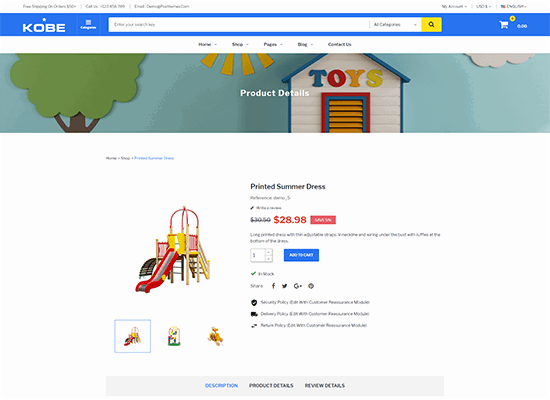Increase quantity with the up arrow
Image resolution: width=550 pixels, height=400 pixels.
268,252
